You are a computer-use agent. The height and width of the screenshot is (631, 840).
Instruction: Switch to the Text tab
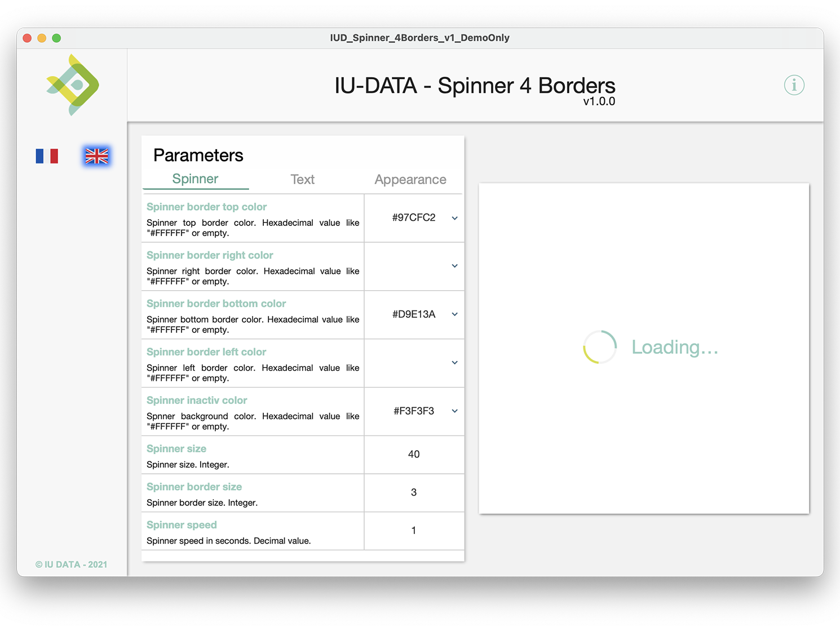pos(302,179)
